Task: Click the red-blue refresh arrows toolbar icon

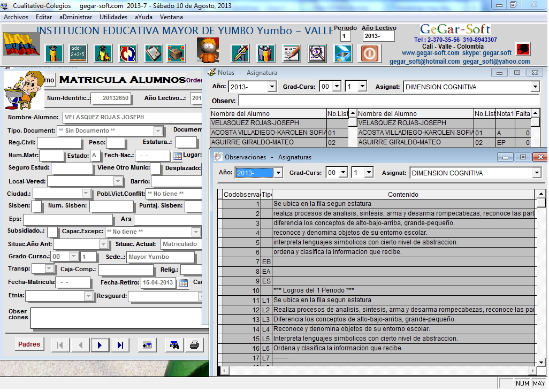Action: click(x=127, y=53)
